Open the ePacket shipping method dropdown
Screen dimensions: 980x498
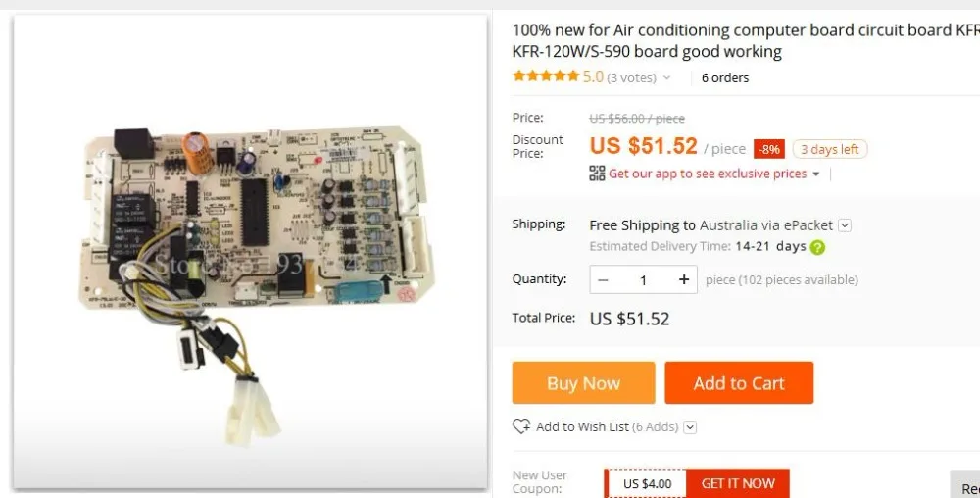tap(845, 224)
